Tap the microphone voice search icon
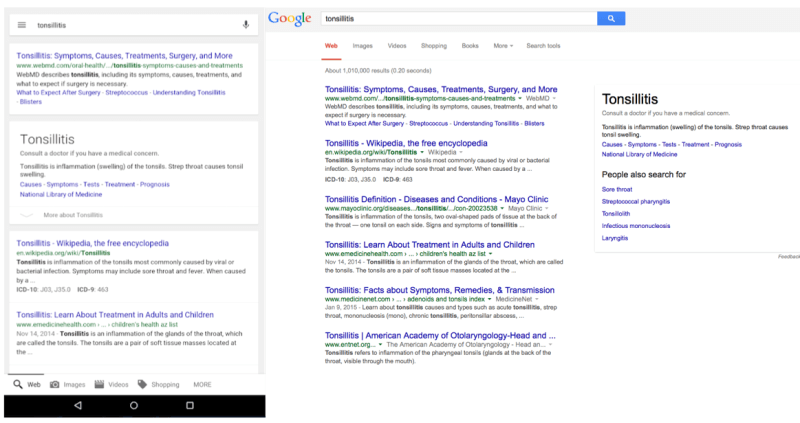The height and width of the screenshot is (423, 800). click(246, 24)
